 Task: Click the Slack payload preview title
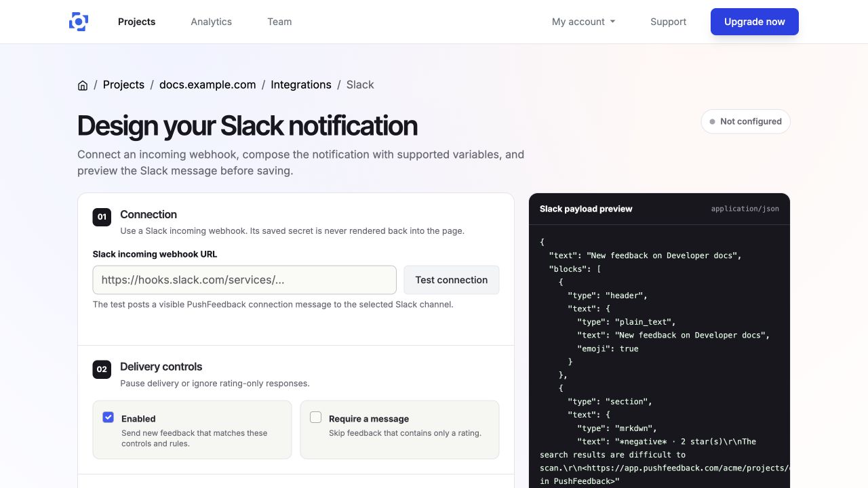coord(586,209)
